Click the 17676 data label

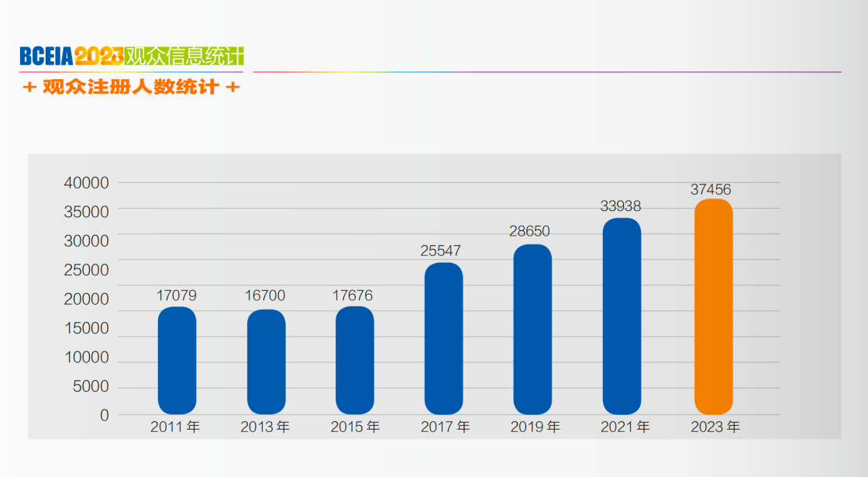353,296
